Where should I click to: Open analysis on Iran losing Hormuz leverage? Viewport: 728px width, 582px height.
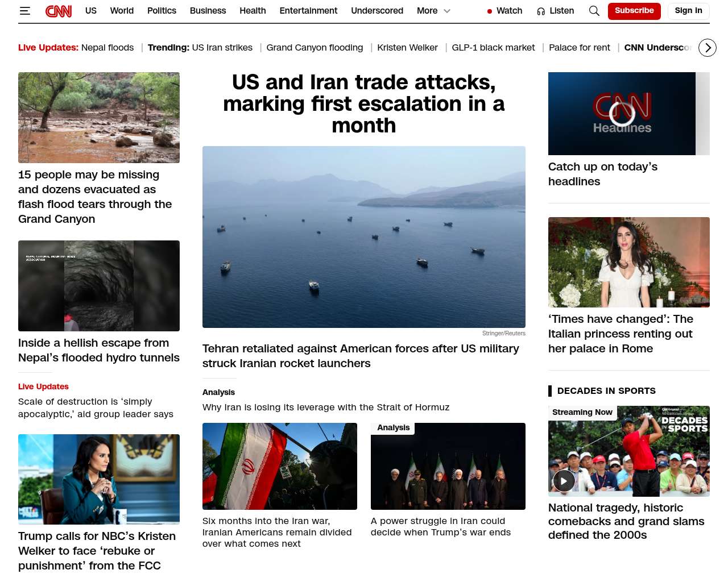326,408
